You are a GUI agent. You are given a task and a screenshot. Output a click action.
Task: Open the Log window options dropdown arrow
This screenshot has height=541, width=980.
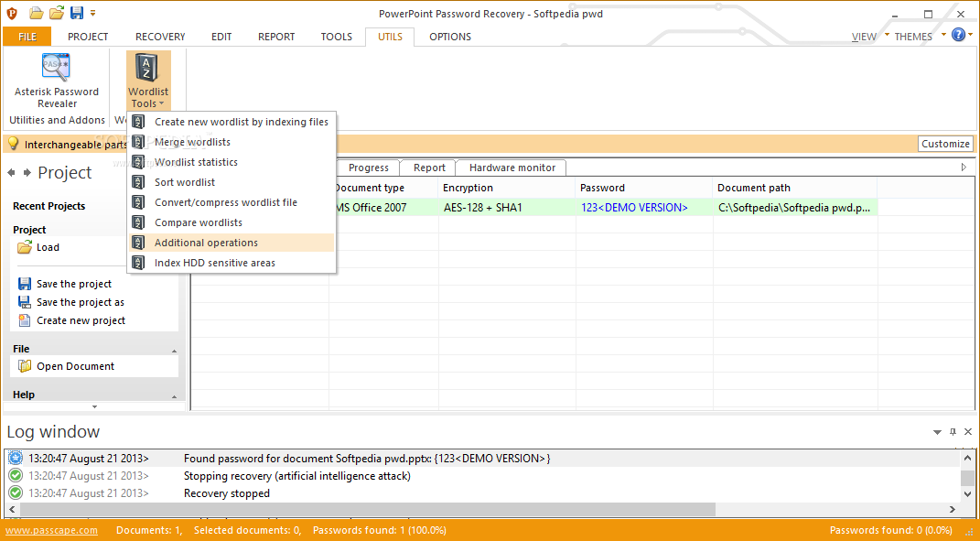point(938,432)
